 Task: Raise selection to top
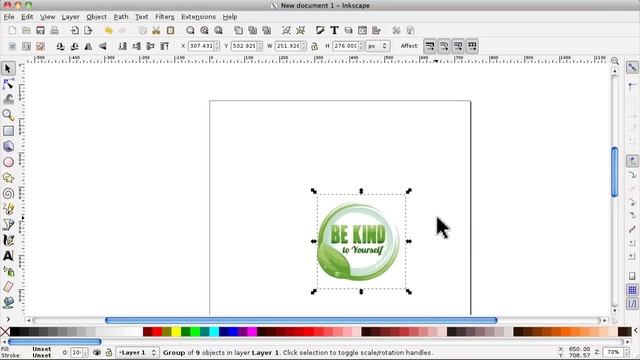click(x=164, y=46)
